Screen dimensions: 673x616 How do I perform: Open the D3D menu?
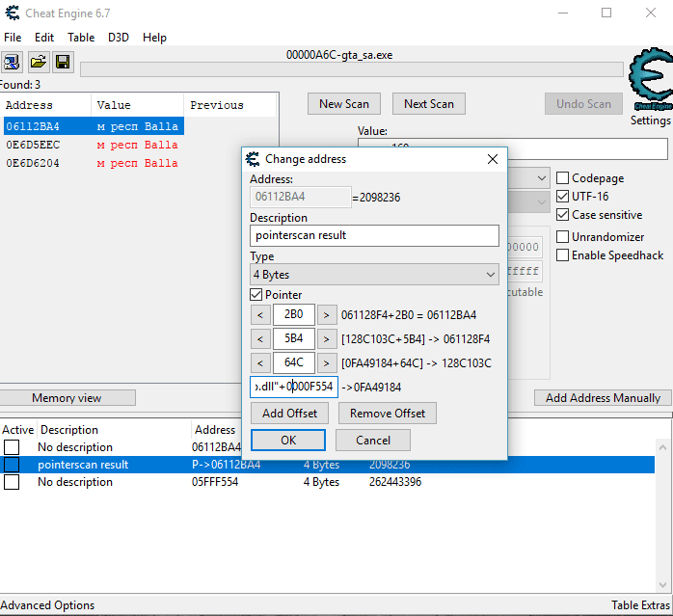click(119, 38)
